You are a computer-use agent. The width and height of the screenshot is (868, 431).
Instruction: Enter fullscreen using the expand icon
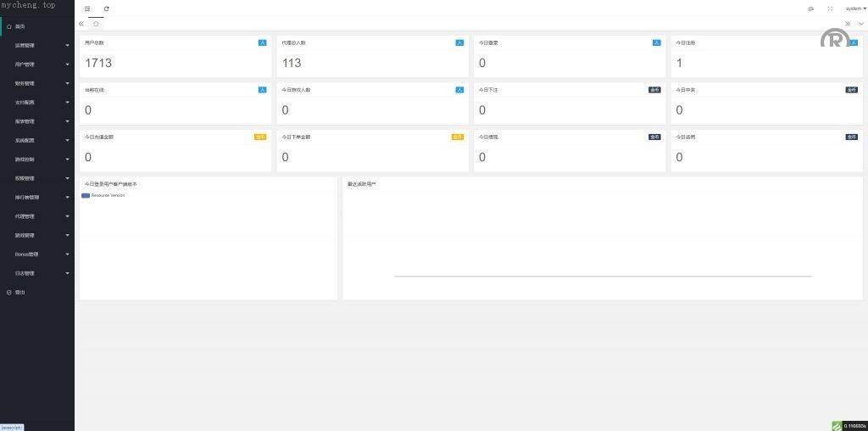point(830,8)
